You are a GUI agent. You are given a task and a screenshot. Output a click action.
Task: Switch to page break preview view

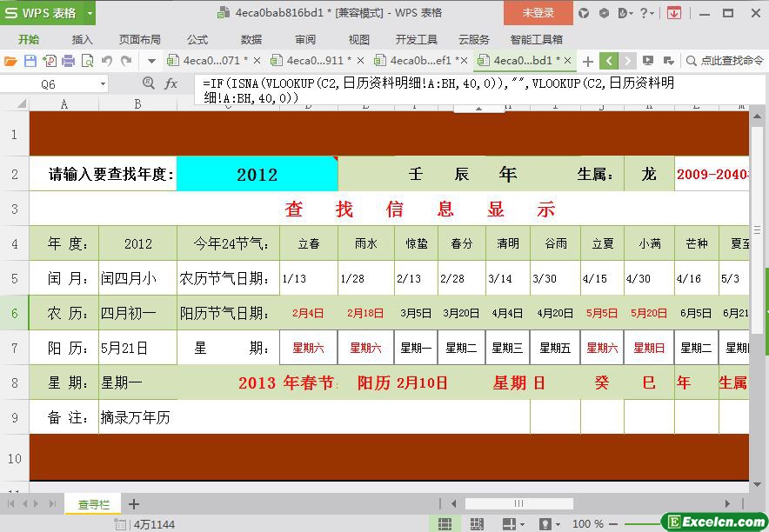coord(476,524)
